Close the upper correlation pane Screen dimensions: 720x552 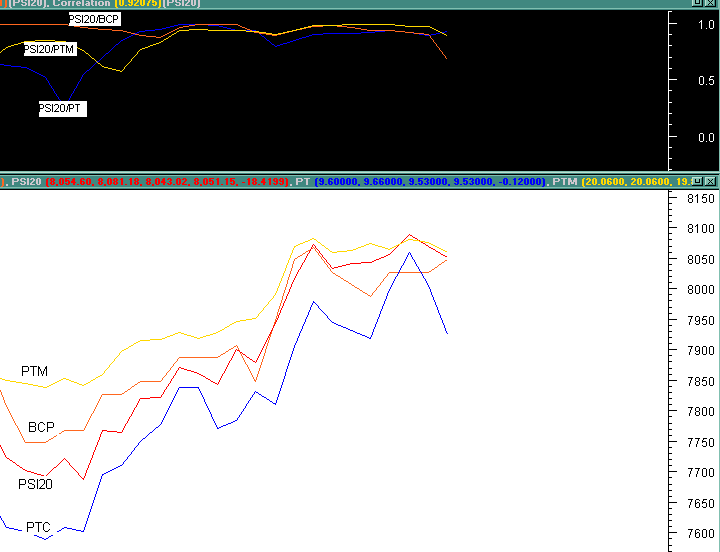coord(710,2)
